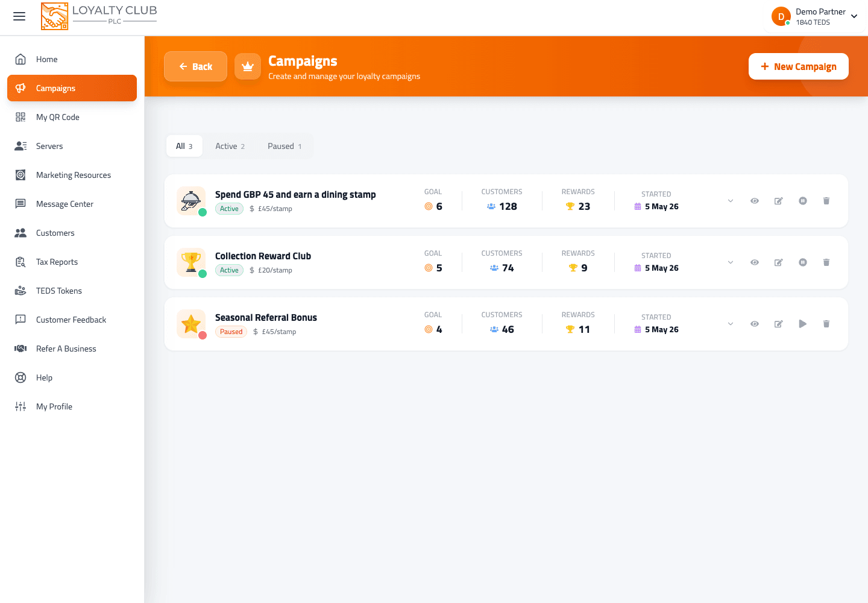Select Campaigns in the sidebar

pyautogui.click(x=72, y=88)
